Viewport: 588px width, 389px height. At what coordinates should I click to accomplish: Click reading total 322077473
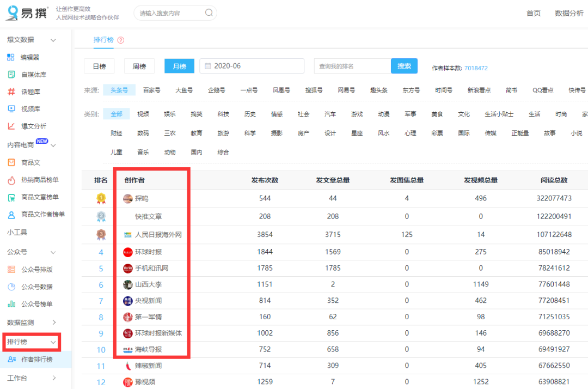(x=554, y=198)
